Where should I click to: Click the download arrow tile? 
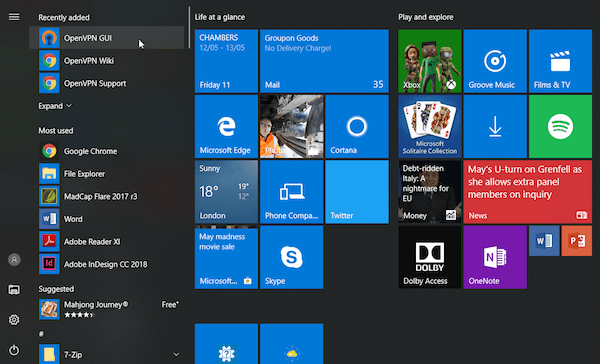[x=495, y=127]
